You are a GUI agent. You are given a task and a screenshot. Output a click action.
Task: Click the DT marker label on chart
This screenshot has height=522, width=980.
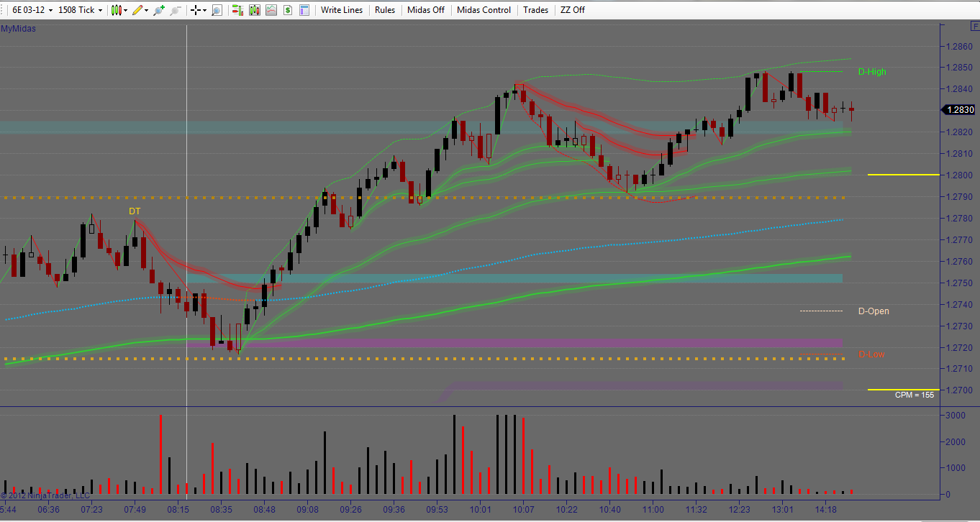click(135, 211)
